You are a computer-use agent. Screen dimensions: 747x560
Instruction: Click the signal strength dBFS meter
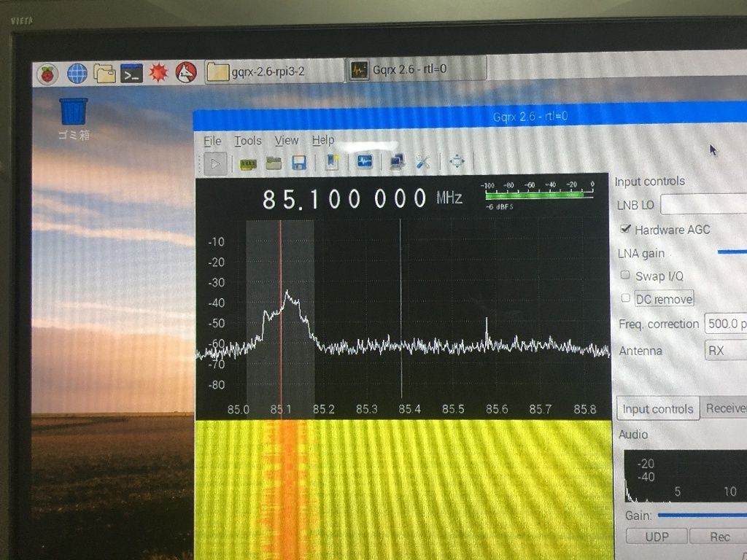point(539,195)
